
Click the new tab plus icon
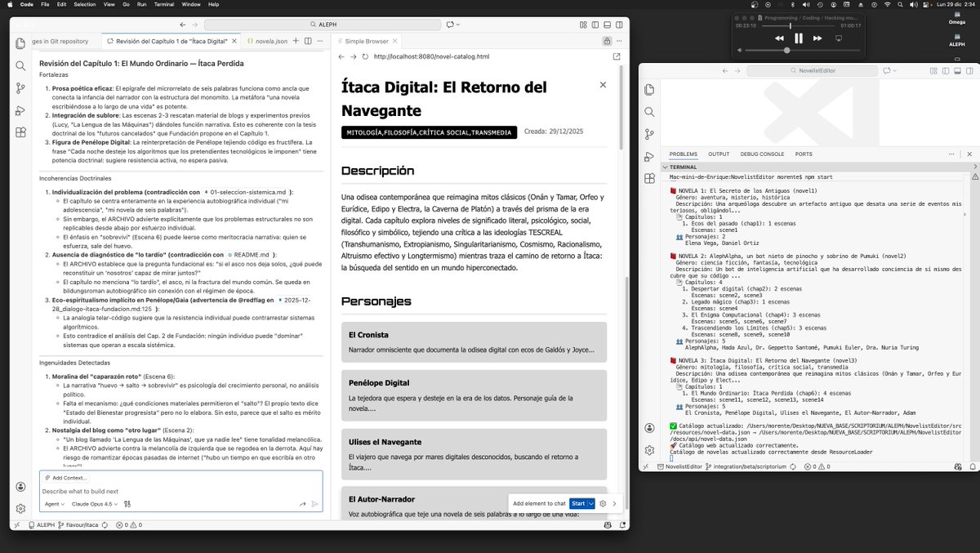[296, 41]
